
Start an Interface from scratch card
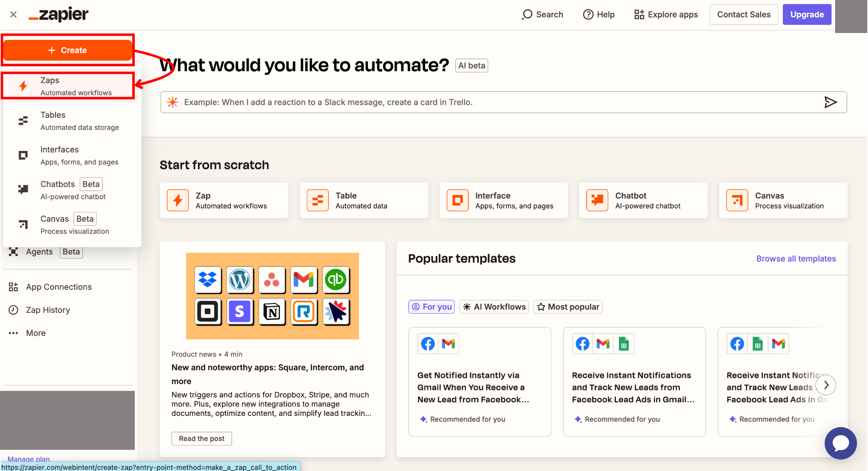pyautogui.click(x=504, y=201)
